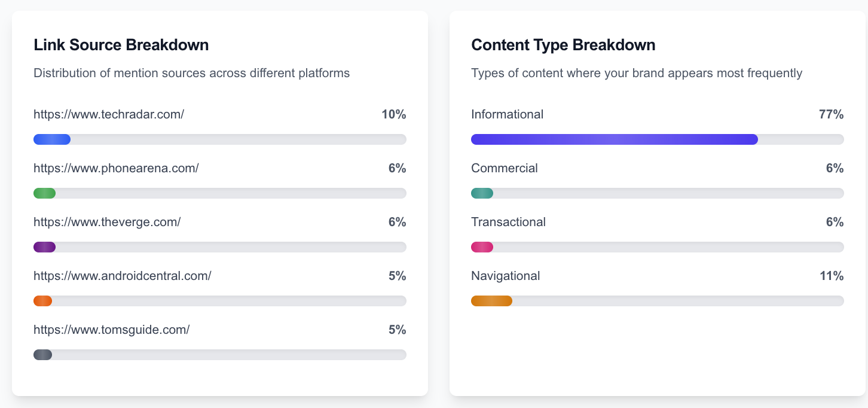Image resolution: width=868 pixels, height=408 pixels.
Task: Click the teal Commercial progress bar
Action: 482,193
